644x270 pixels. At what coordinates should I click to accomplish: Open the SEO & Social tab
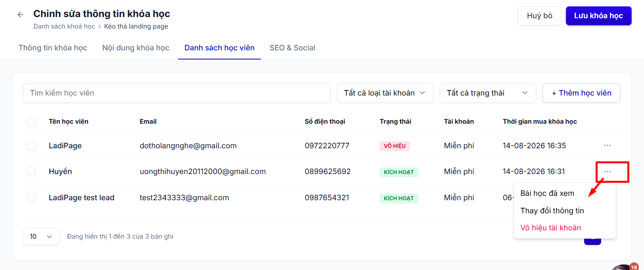[x=293, y=48]
